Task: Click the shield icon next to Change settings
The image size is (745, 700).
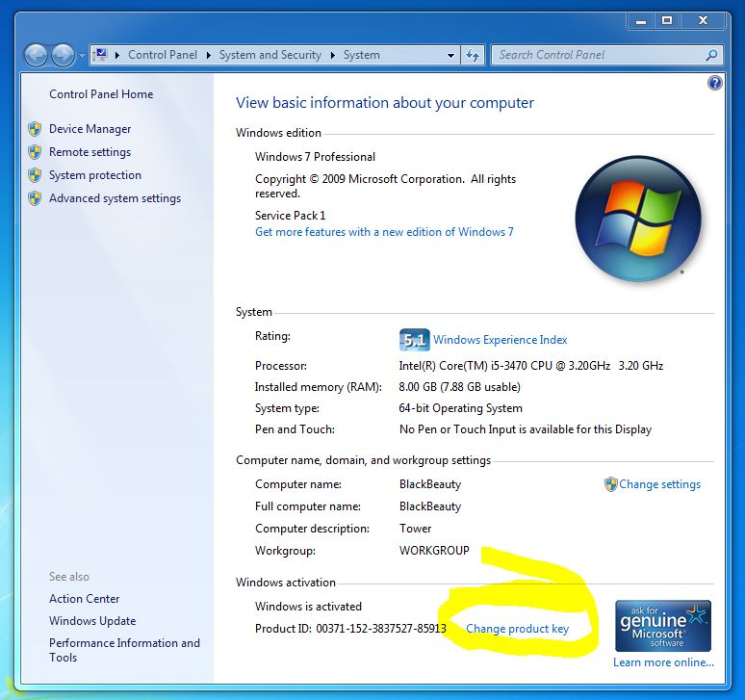Action: (610, 484)
